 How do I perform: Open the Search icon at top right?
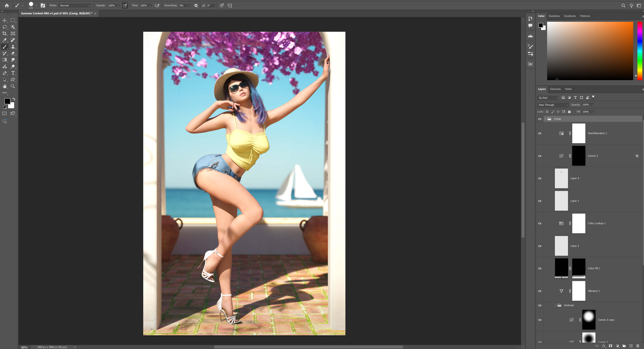tap(623, 6)
